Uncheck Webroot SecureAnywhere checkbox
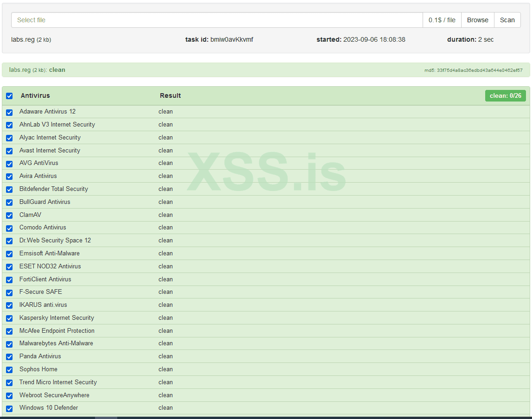532x419 pixels. tap(9, 395)
